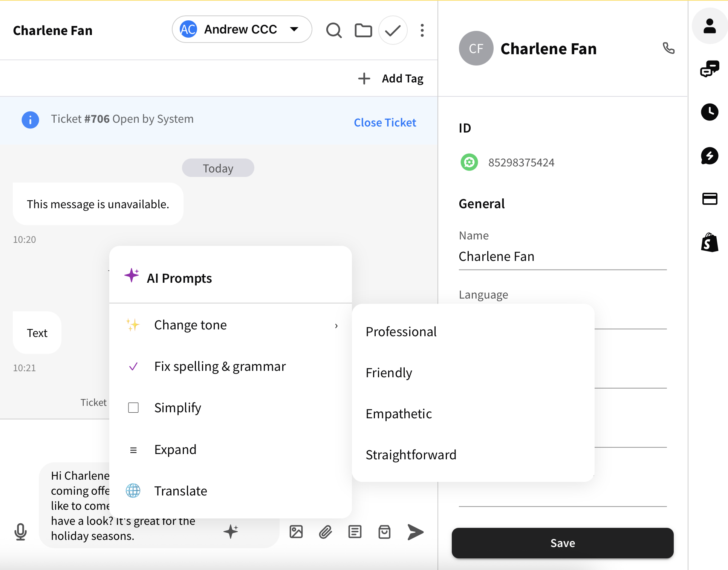Click the microphone icon to record voice
Viewport: 728px width, 570px height.
[x=21, y=532]
